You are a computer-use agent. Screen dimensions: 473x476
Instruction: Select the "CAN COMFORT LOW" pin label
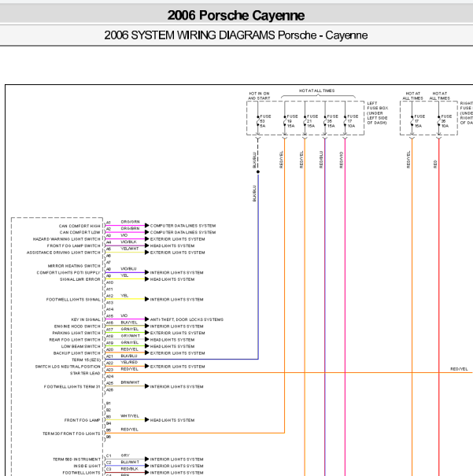(x=79, y=233)
